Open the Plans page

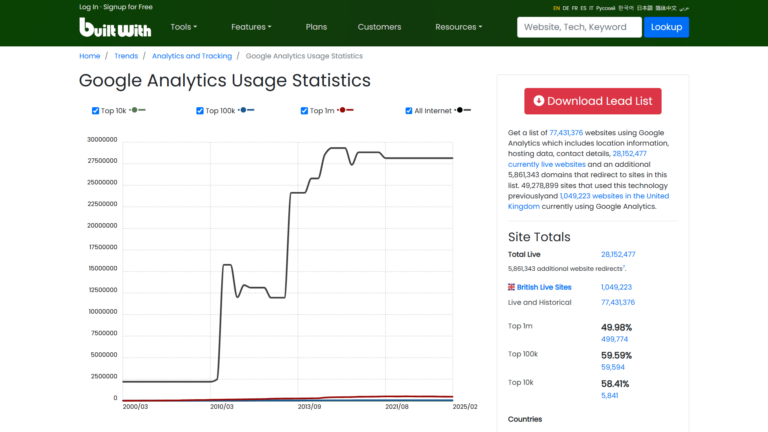tap(316, 27)
